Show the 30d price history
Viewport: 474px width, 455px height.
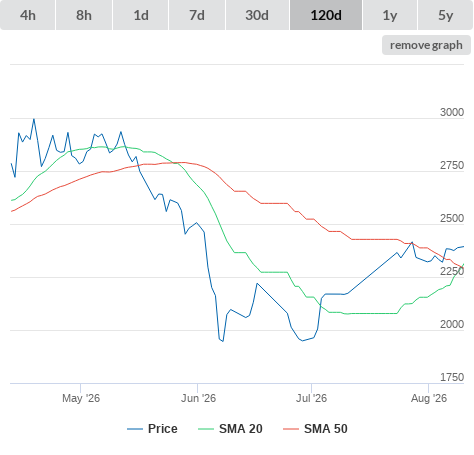pyautogui.click(x=257, y=15)
